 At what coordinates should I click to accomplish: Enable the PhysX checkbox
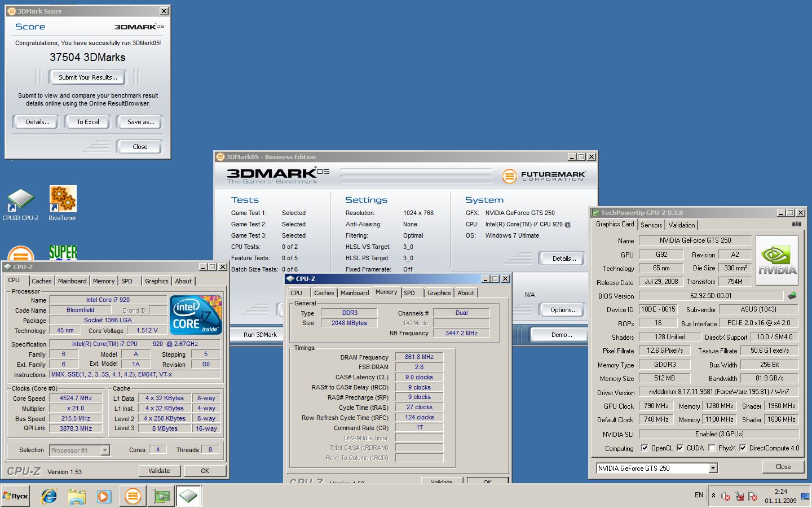pyautogui.click(x=712, y=448)
